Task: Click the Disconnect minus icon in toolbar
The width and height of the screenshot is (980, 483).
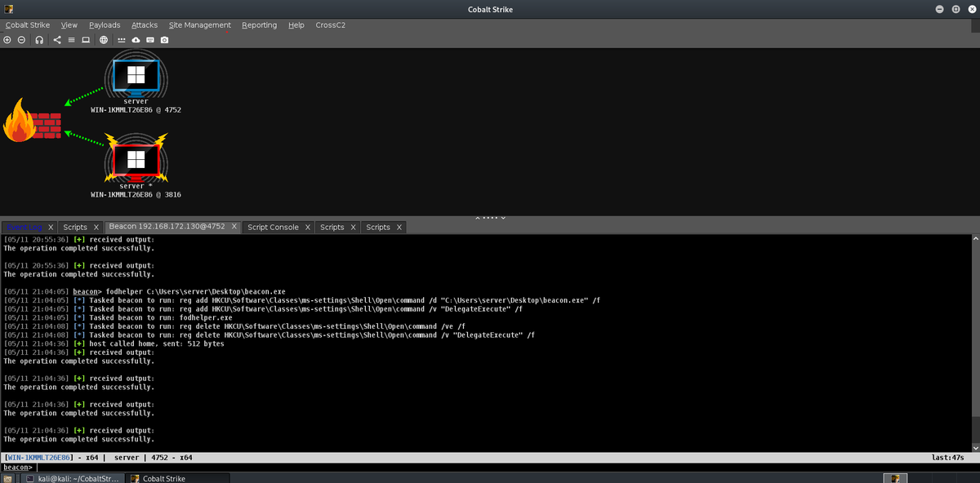Action: [x=21, y=40]
